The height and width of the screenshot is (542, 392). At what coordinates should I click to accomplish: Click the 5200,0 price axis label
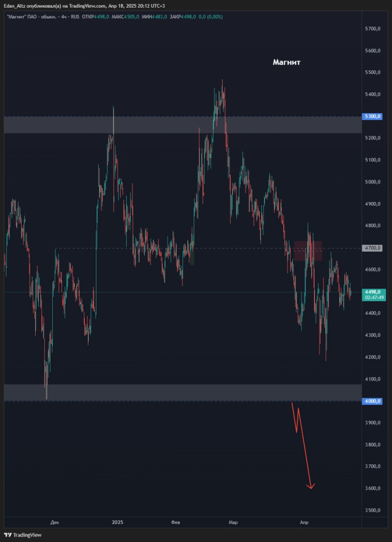click(x=372, y=138)
